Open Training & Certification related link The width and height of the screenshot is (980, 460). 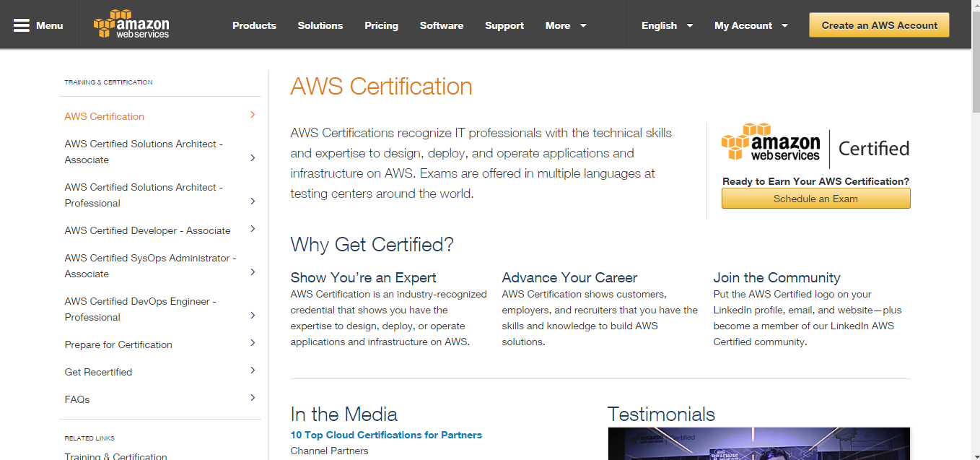coord(115,456)
